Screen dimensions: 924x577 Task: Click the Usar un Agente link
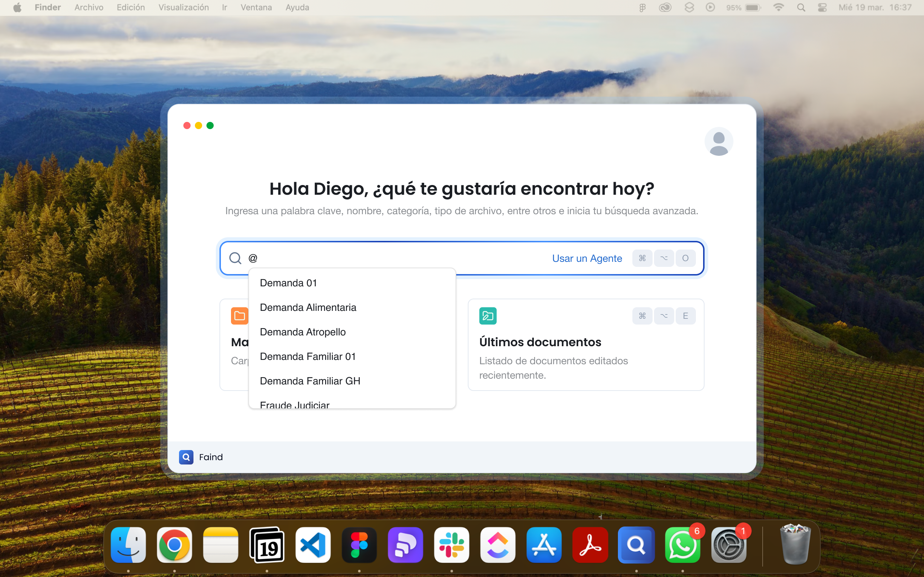(x=587, y=258)
